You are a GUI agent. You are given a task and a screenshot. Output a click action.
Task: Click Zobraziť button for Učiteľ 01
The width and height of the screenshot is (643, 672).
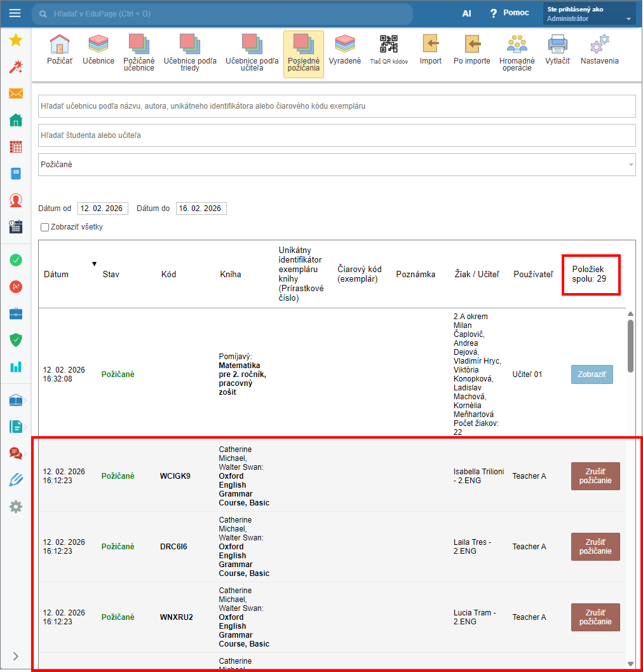[592, 374]
